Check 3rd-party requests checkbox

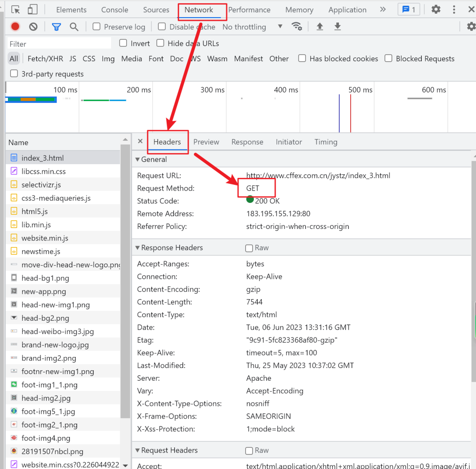click(x=14, y=74)
